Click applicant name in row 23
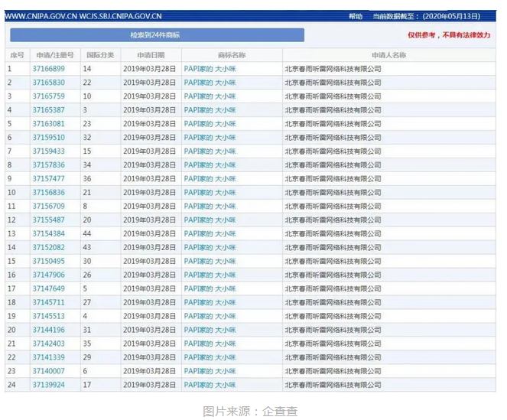507x420 pixels. 333,371
